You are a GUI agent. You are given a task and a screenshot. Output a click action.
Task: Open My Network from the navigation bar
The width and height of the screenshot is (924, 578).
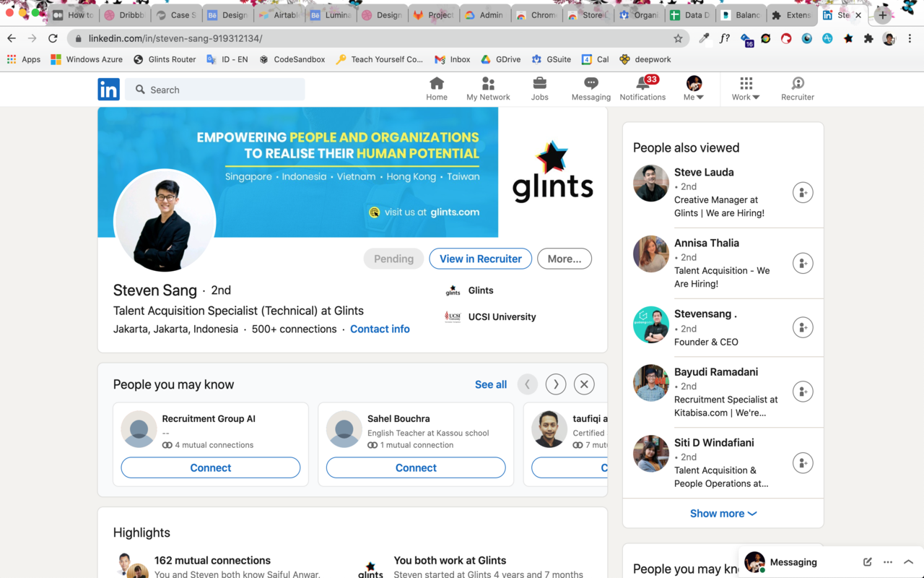pos(488,87)
